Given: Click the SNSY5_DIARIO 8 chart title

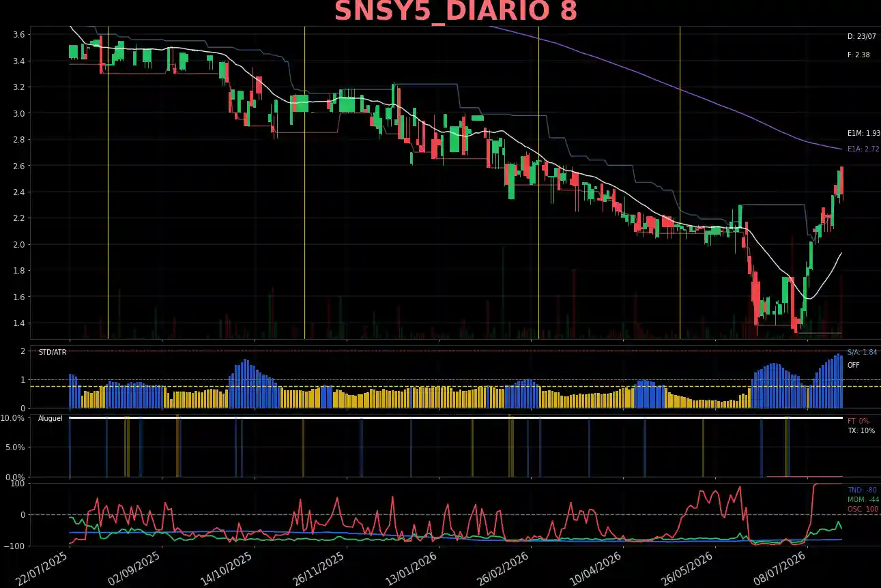Looking at the screenshot, I should click(x=456, y=12).
